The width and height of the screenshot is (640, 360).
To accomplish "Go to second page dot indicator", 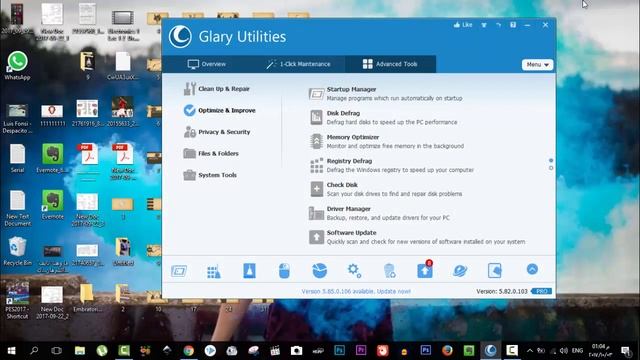I will click(x=551, y=168).
